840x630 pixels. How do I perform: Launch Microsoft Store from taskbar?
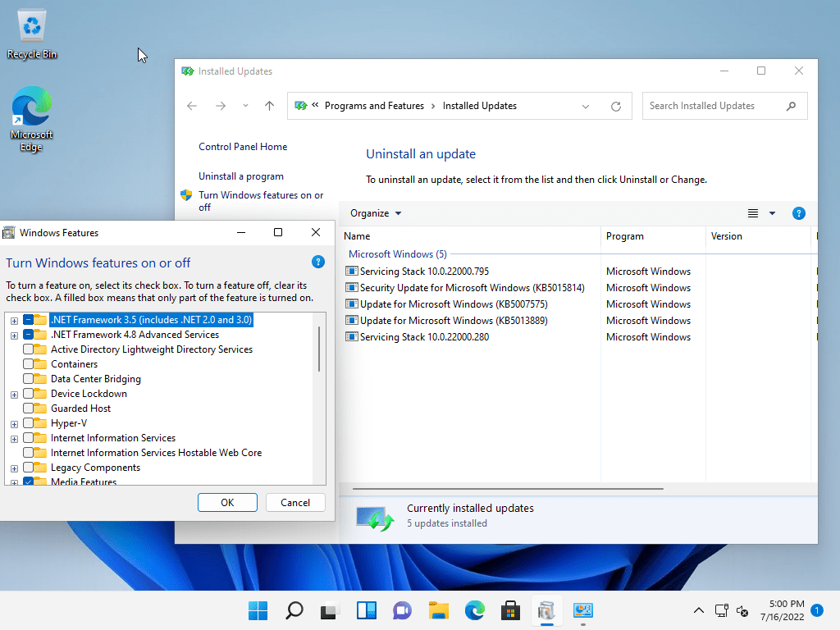pyautogui.click(x=510, y=610)
